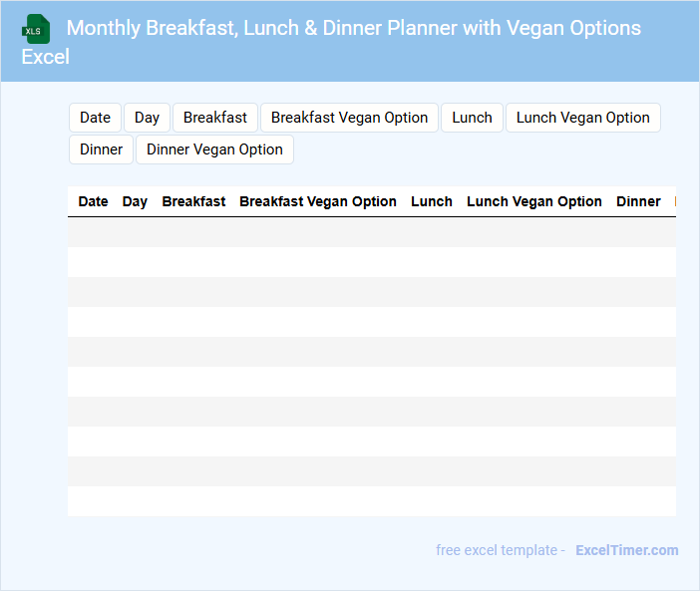The width and height of the screenshot is (700, 591).
Task: Pick the Dinner Vegan Option tag
Action: (x=214, y=149)
